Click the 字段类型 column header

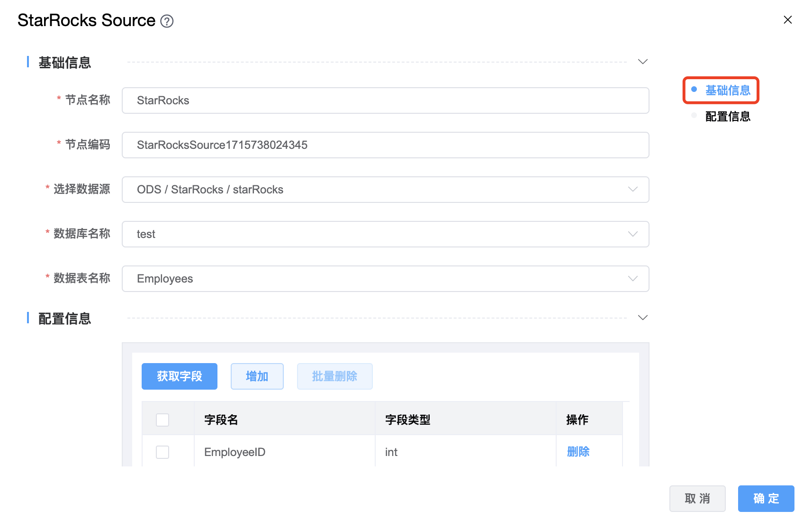coord(408,420)
